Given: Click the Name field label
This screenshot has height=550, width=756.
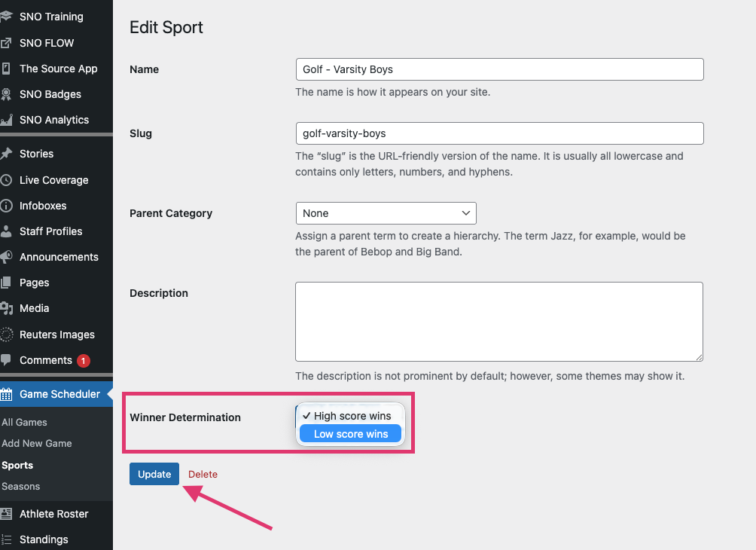Looking at the screenshot, I should point(144,69).
